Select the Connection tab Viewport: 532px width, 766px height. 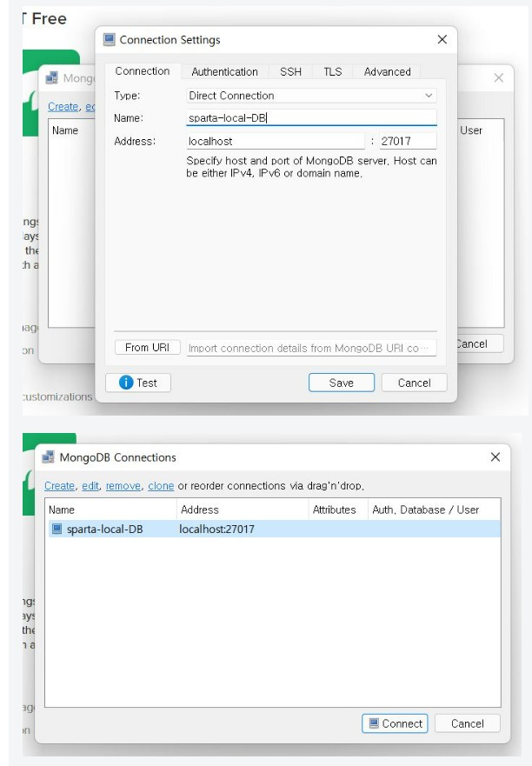coord(143,71)
